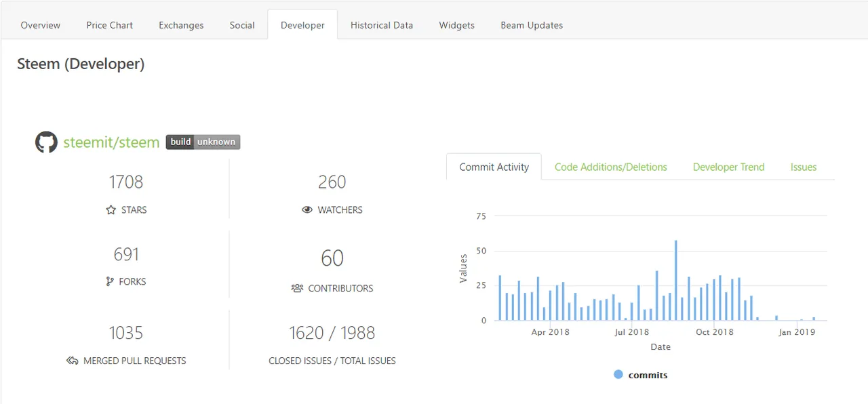The height and width of the screenshot is (404, 868).
Task: Switch to the Widgets tab
Action: tap(457, 25)
